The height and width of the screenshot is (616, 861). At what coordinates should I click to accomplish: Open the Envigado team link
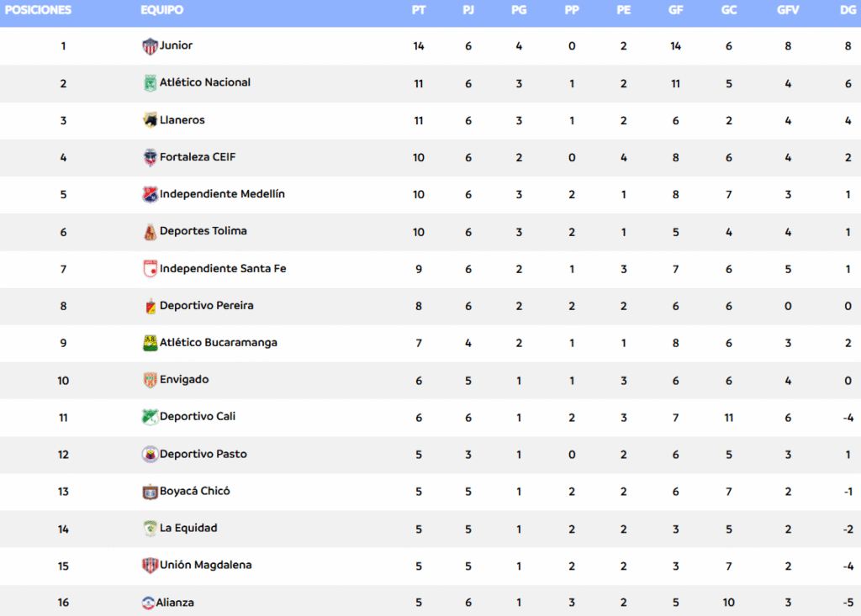(184, 379)
